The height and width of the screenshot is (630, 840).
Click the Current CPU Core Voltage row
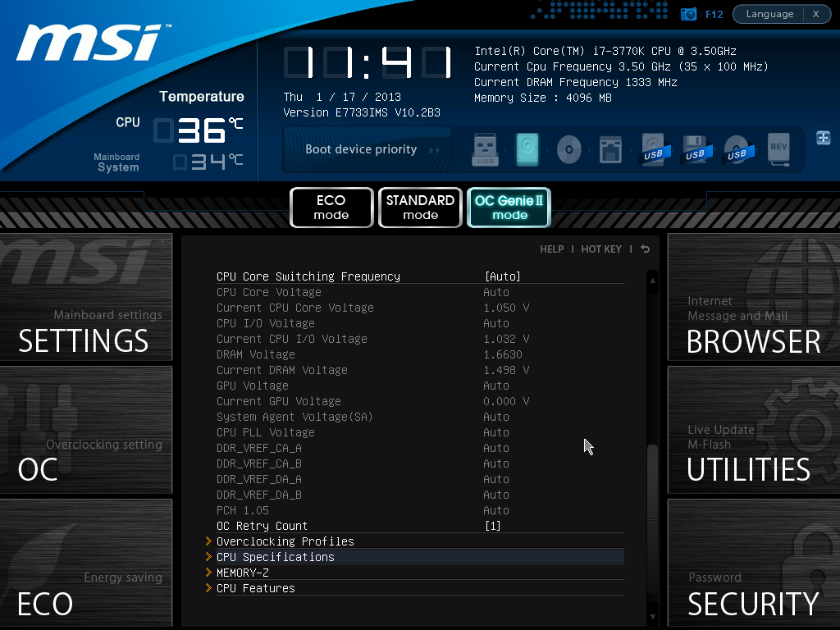click(420, 308)
